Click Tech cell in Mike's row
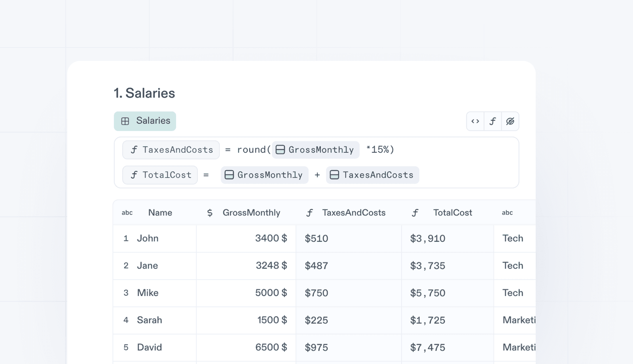 pos(515,293)
